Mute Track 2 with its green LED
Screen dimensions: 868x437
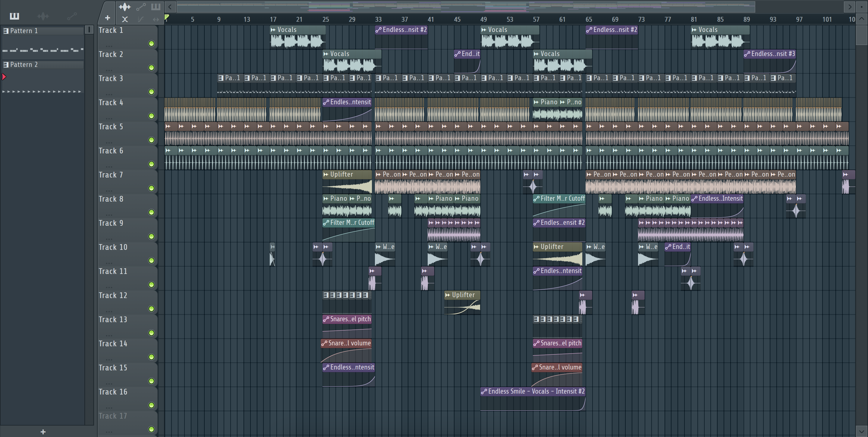(x=151, y=68)
